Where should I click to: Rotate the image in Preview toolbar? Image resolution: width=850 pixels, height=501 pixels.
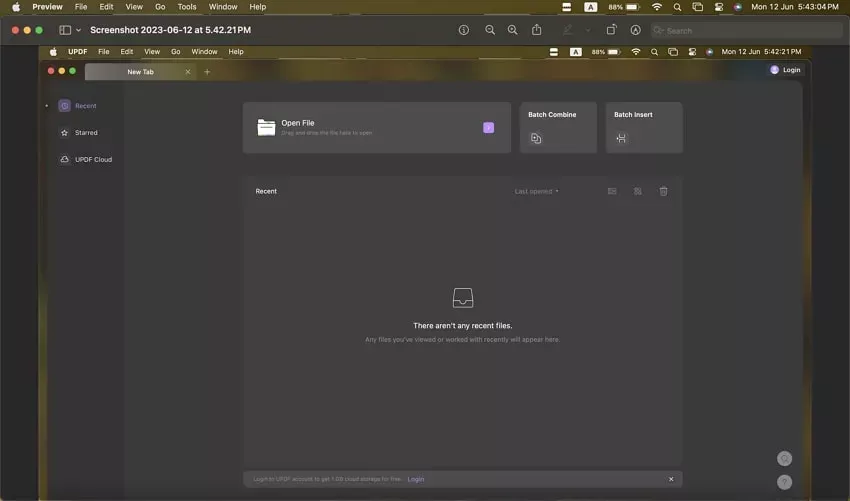coord(611,30)
